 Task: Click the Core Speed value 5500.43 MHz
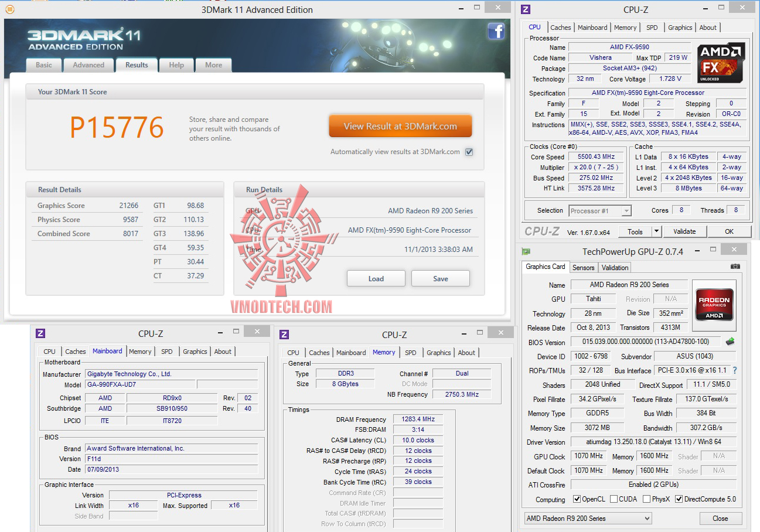click(595, 157)
